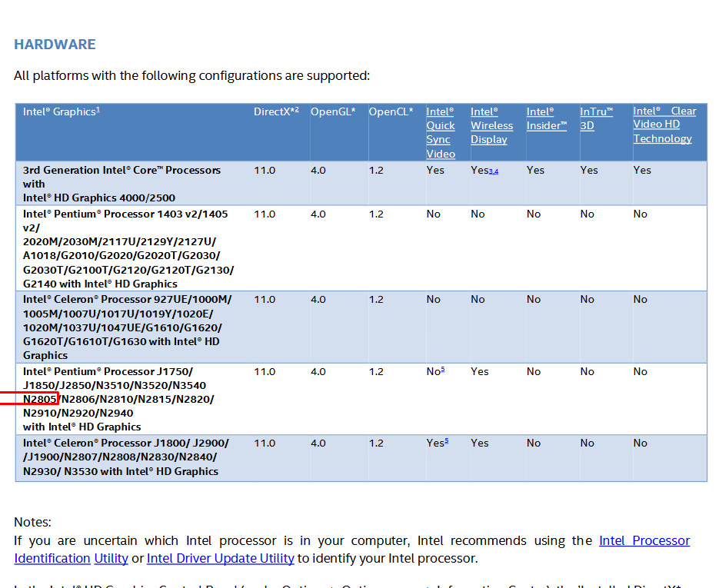Open the Intel Wireless Display header link
This screenshot has height=588, width=719.
491,125
